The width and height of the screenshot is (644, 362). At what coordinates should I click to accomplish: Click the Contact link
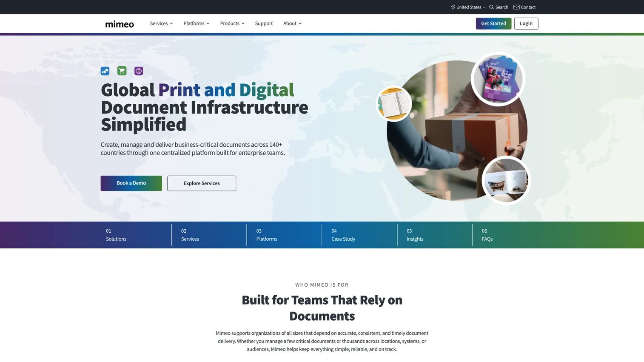click(524, 7)
